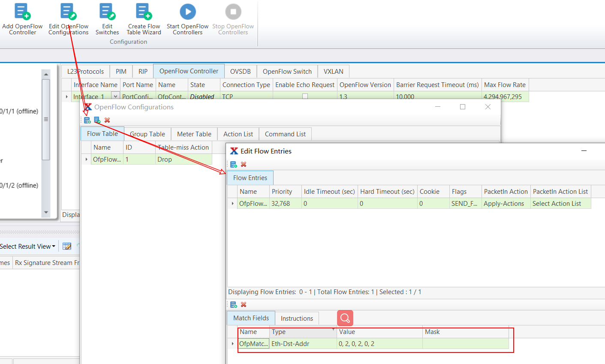The height and width of the screenshot is (364, 605).
Task: Click Add OpenFlow Controller ribbon icon
Action: point(22,12)
